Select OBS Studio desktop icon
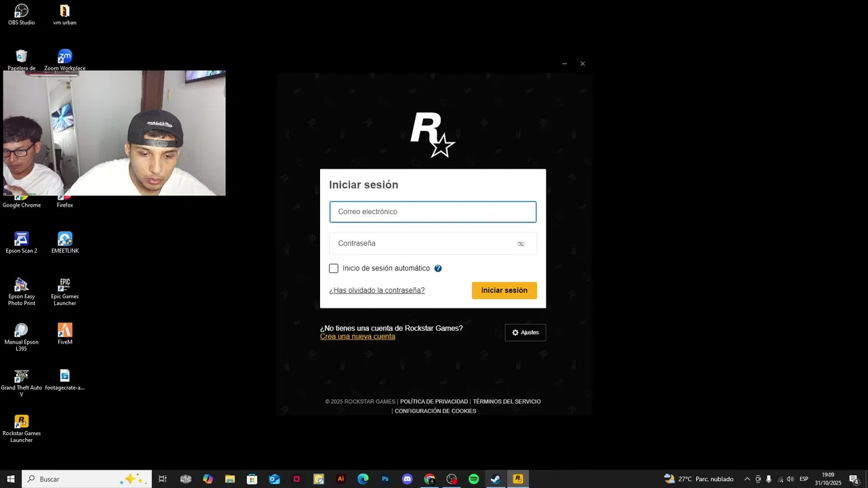The width and height of the screenshot is (868, 488). 22,14
